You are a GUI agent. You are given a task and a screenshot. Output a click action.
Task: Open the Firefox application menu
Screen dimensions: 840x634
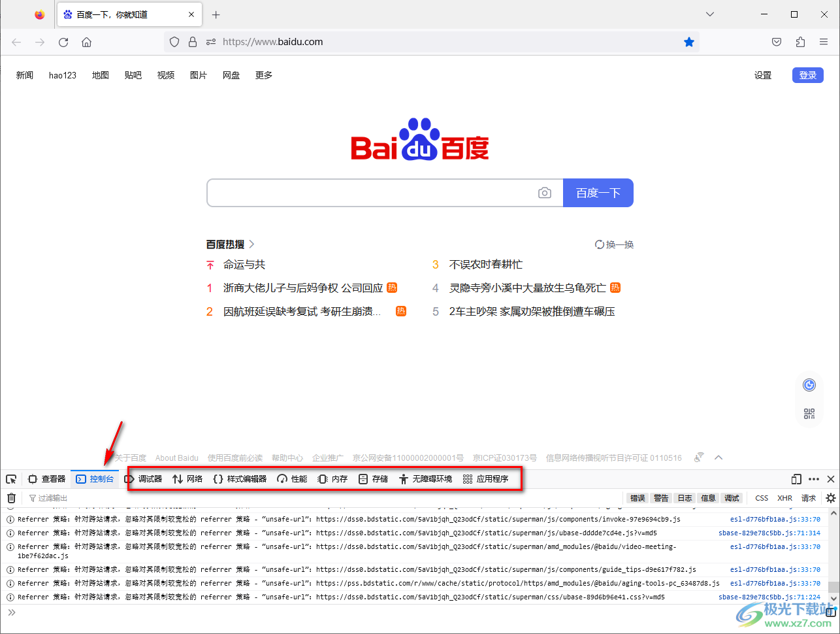[x=824, y=42]
